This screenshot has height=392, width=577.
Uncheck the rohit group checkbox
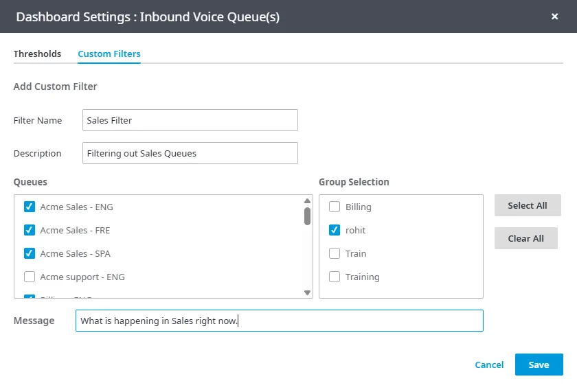click(334, 230)
